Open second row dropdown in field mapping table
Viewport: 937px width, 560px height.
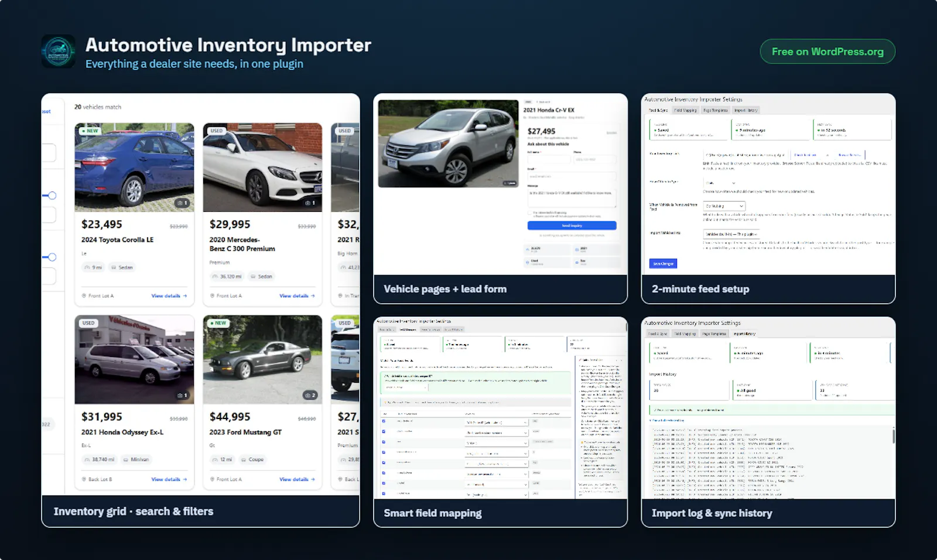click(x=497, y=432)
